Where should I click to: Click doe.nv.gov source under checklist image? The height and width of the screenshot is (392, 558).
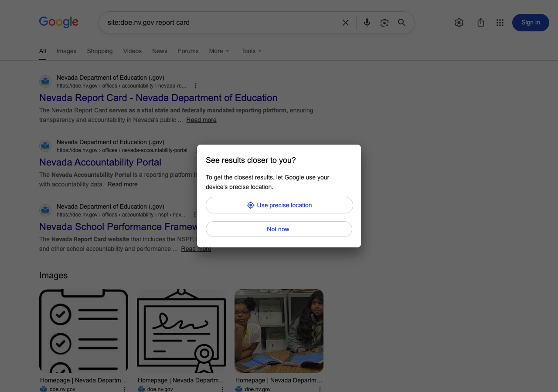[62, 389]
